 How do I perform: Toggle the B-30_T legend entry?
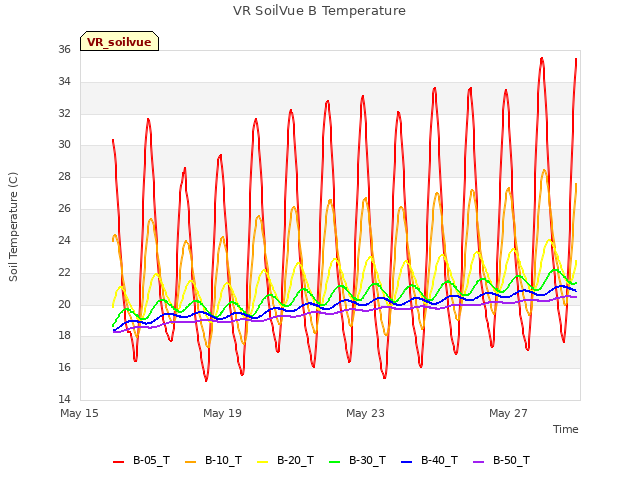coord(357,461)
